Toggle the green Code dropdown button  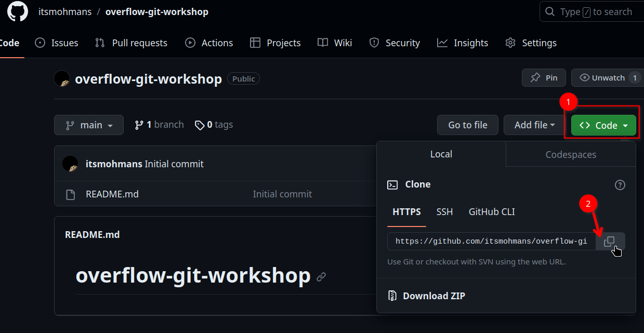click(603, 125)
